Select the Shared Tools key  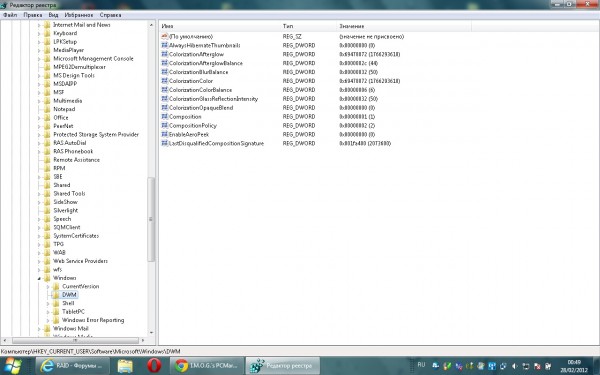pos(69,193)
